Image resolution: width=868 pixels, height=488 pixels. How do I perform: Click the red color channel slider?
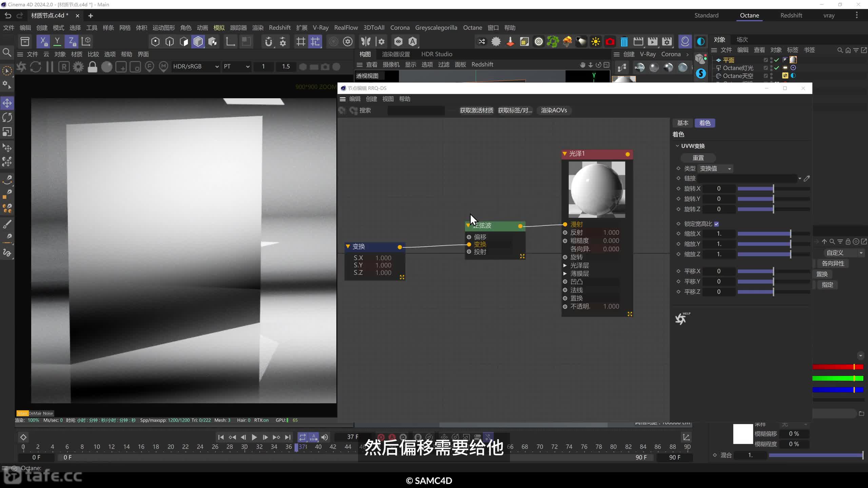click(x=838, y=367)
